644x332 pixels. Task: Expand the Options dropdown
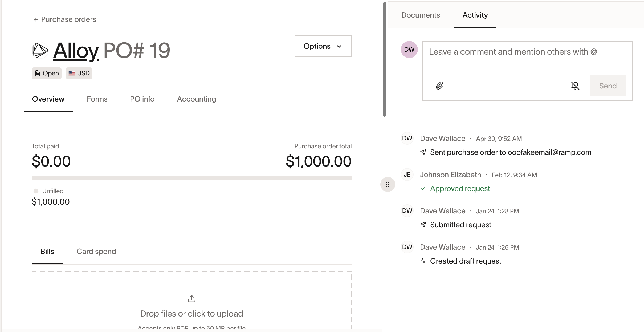[323, 46]
